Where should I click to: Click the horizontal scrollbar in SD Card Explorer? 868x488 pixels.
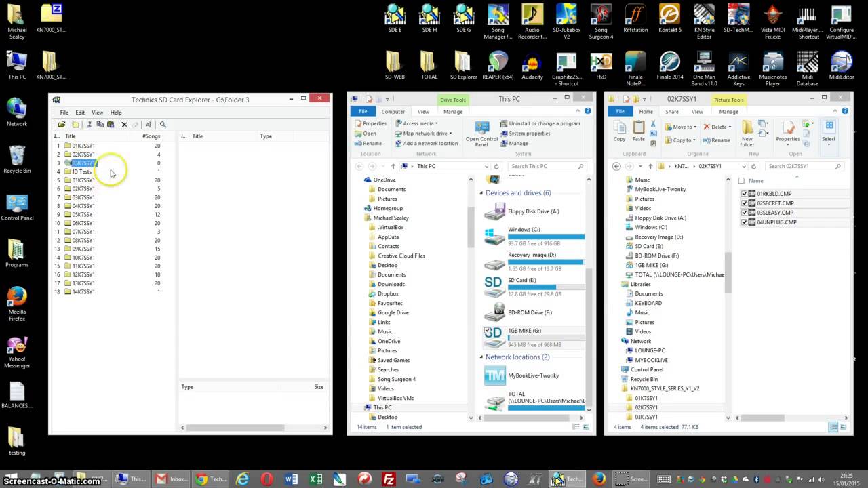click(x=234, y=428)
